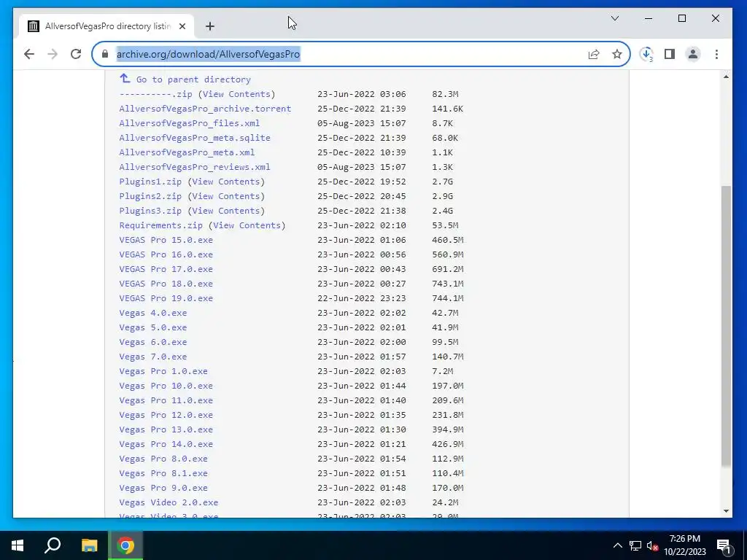The width and height of the screenshot is (747, 560).
Task: Open the notification center icon
Action: pyautogui.click(x=724, y=545)
